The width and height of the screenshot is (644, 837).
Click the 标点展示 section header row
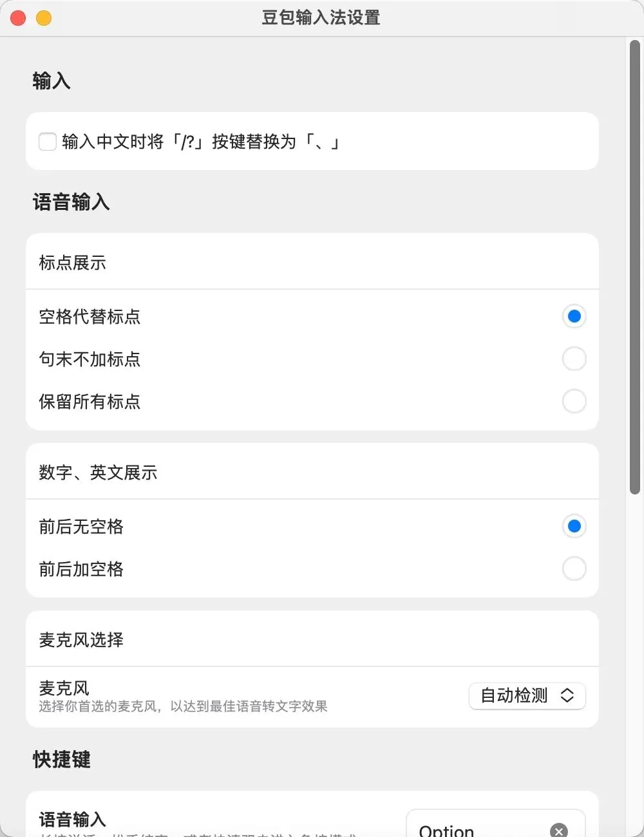[x=312, y=262]
